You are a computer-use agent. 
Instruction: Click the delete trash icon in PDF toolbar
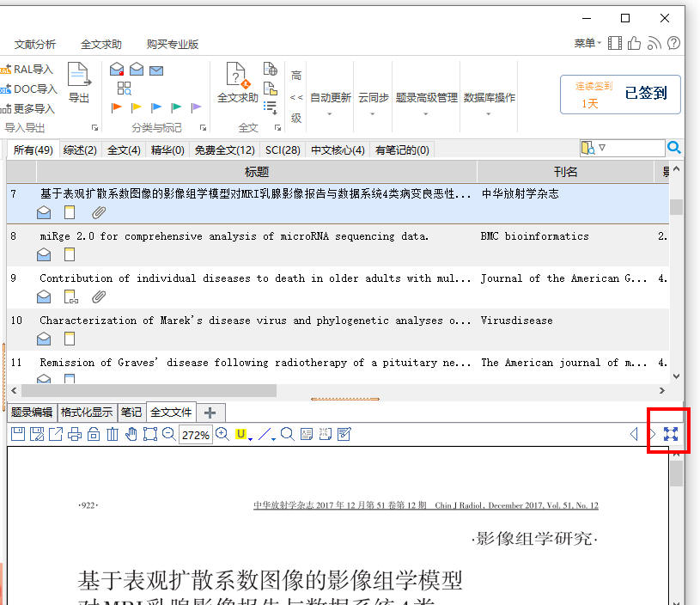coord(113,434)
